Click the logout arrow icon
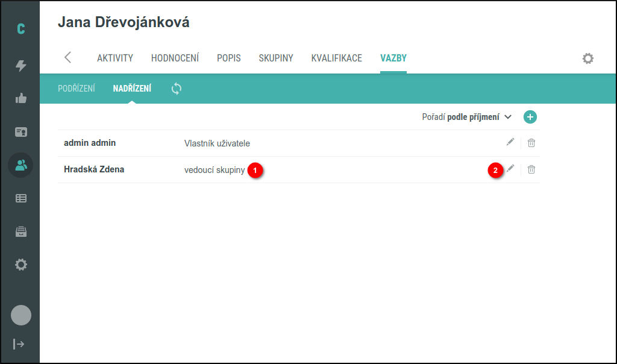617x364 pixels. (19, 344)
